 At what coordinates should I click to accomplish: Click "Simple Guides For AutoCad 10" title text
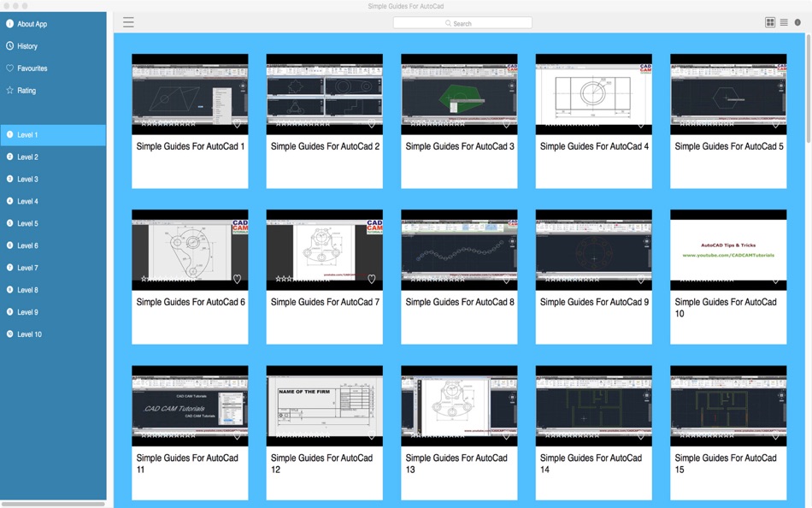point(726,308)
